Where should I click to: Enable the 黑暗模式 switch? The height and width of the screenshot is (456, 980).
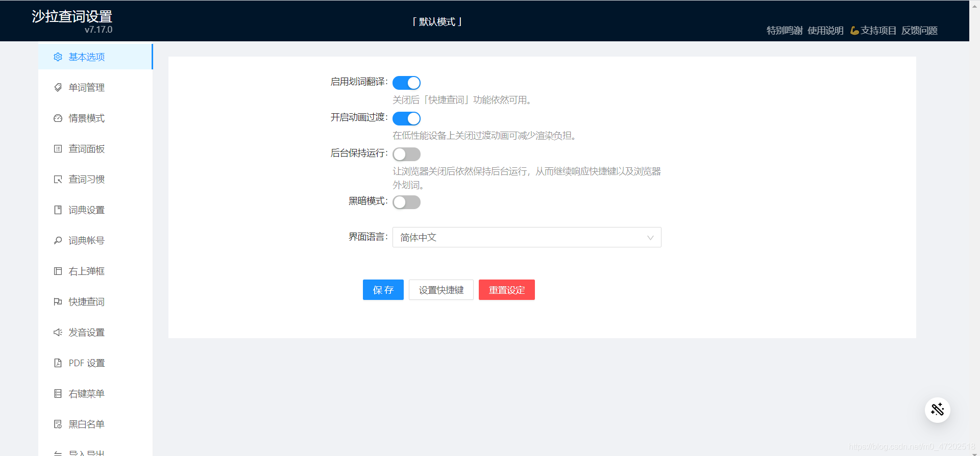point(406,202)
